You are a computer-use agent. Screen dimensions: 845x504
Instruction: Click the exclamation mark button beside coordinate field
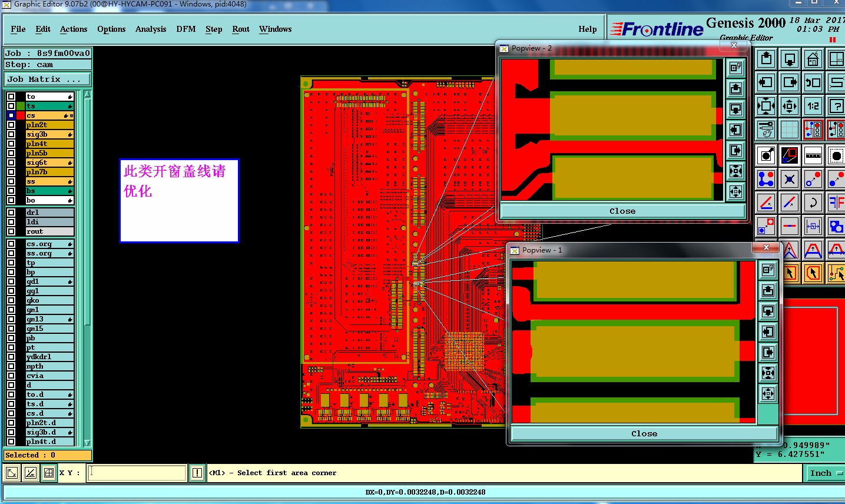point(197,473)
